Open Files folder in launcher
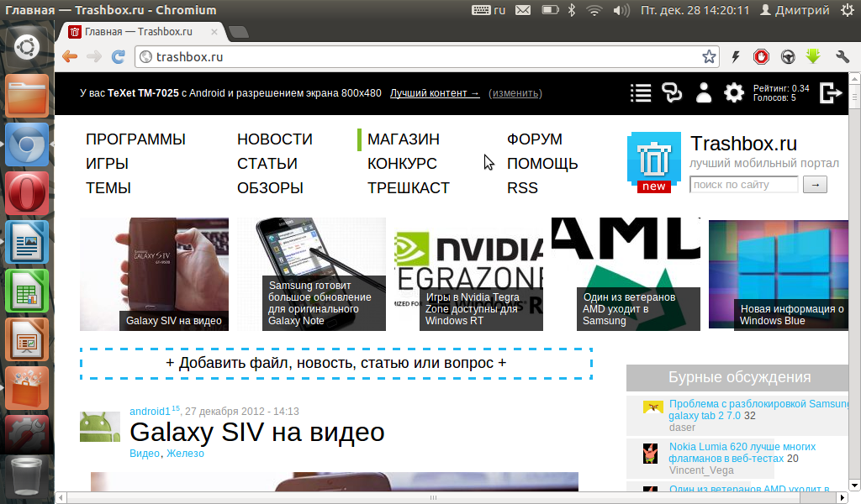861x504 pixels. tap(27, 97)
